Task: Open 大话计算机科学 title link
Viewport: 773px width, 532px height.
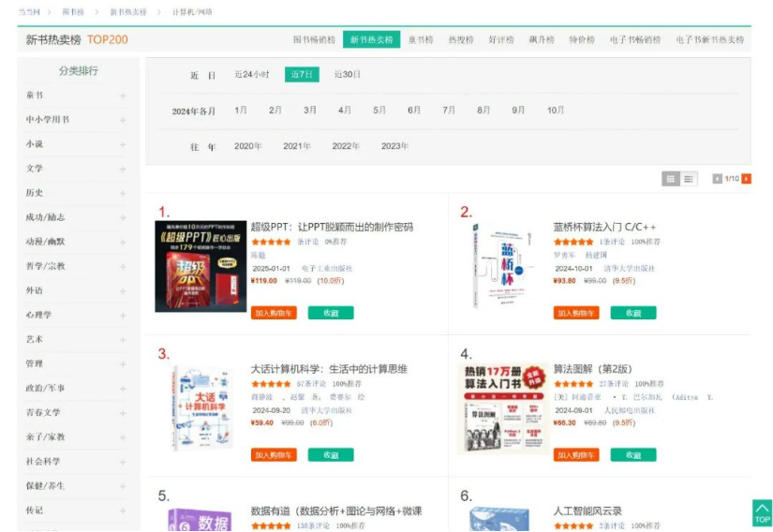Action: point(329,369)
